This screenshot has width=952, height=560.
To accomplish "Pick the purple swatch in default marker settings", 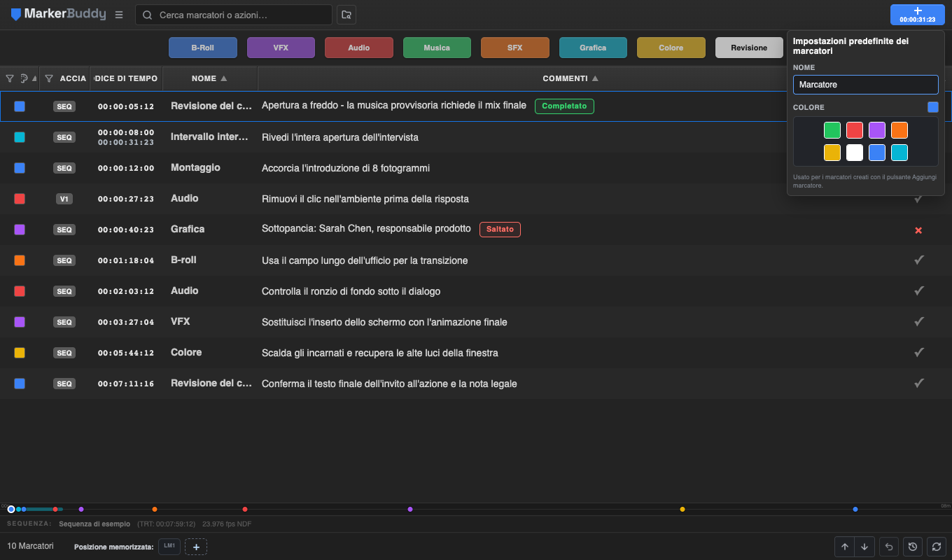I will [x=877, y=130].
